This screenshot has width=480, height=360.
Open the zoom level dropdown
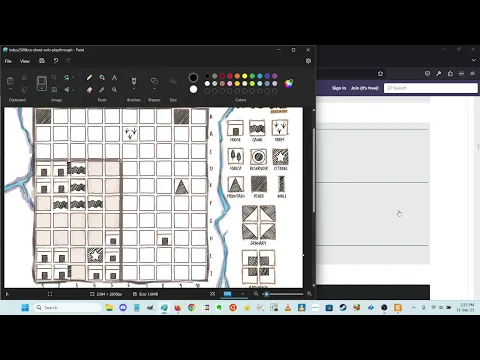pyautogui.click(x=242, y=294)
